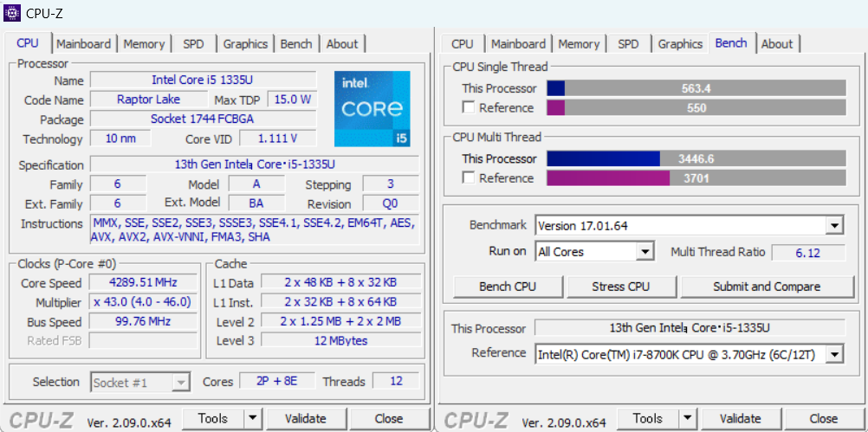This screenshot has width=868, height=432.
Task: Click Bus Speed value 99.76 MHz
Action: click(143, 321)
